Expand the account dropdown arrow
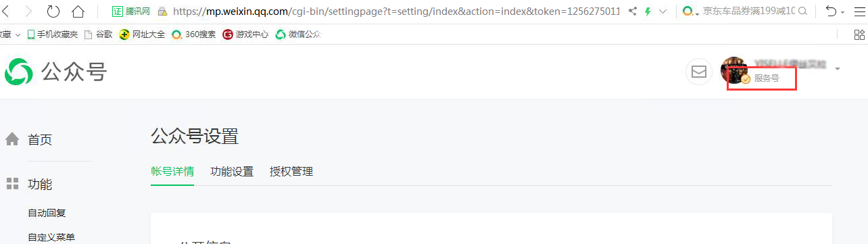The width and height of the screenshot is (868, 244). [838, 68]
